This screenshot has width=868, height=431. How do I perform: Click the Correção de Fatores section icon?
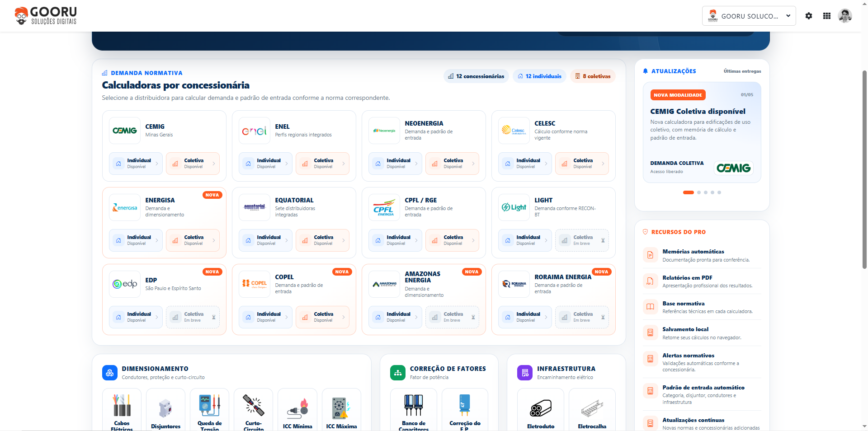point(398,373)
